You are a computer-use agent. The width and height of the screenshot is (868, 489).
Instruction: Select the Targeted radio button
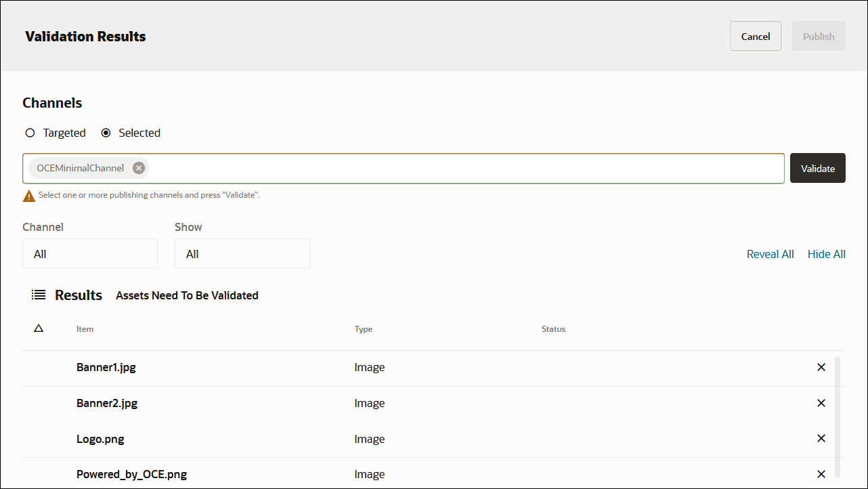30,133
